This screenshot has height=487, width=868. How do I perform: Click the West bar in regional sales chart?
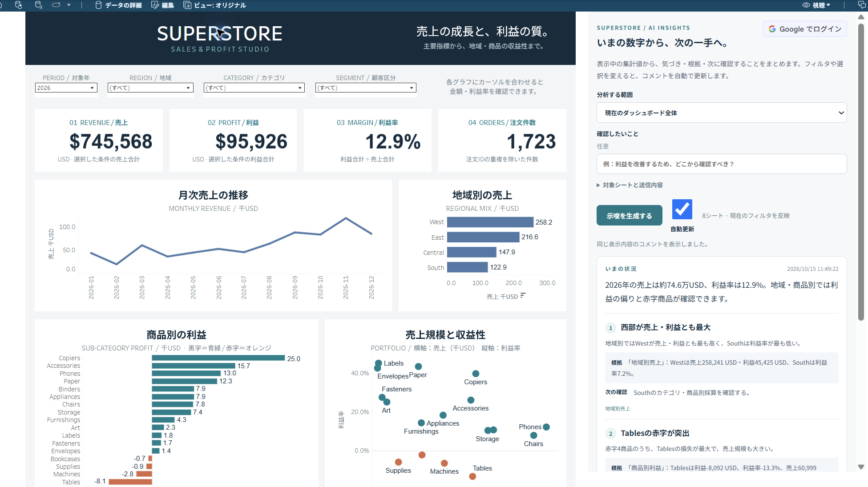[490, 222]
